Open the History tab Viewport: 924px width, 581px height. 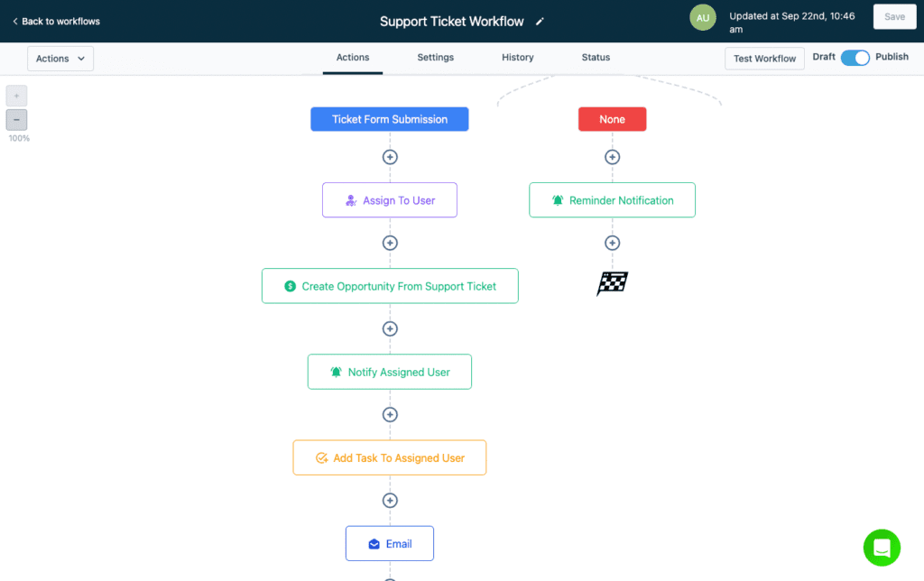pos(517,57)
